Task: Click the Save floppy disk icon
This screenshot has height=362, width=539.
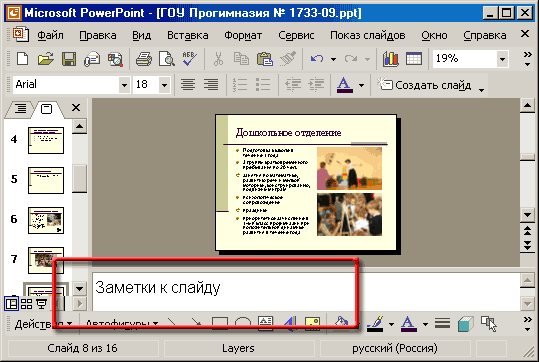Action: click(69, 59)
